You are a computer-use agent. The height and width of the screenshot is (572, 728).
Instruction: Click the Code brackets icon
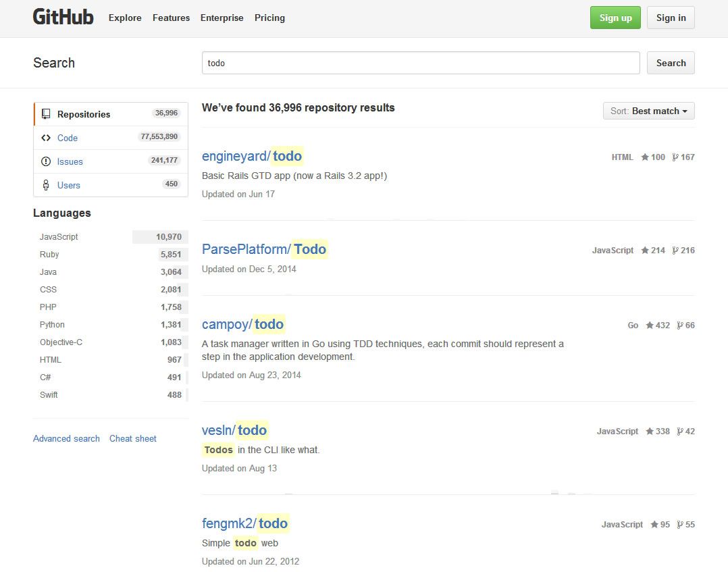[x=45, y=138]
